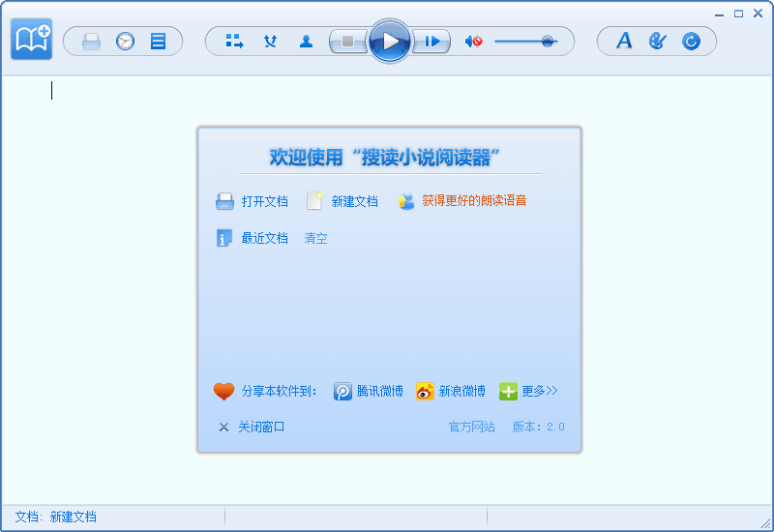Click 关闭窗口 text
774x532 pixels.
click(x=261, y=427)
